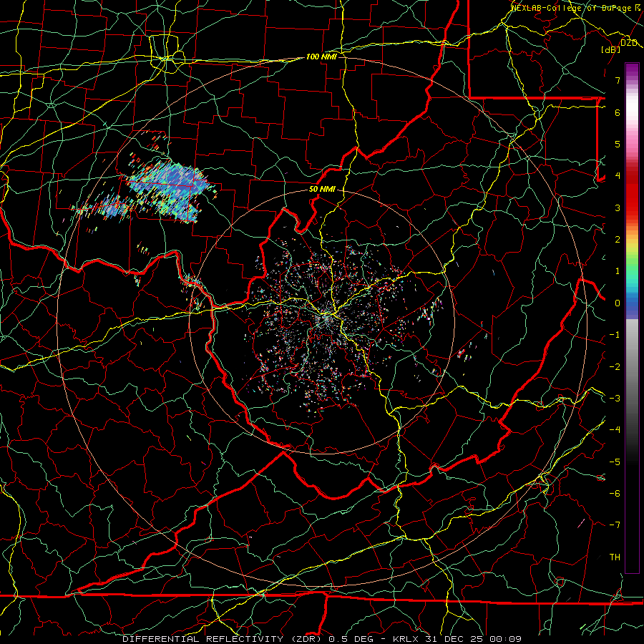
Task: Pick the yellow segment of the color bar near 2
Action: click(632, 245)
